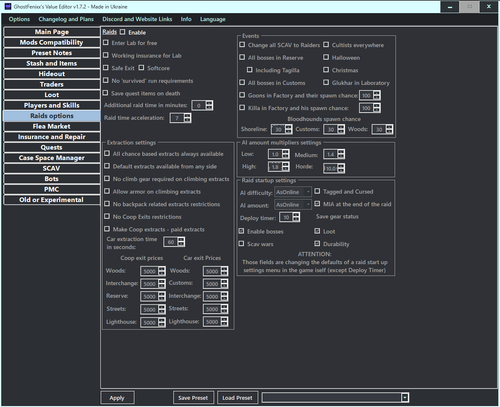Toggle the Halloween event checkbox
Viewport: 500px width, 407px height.
pos(326,57)
